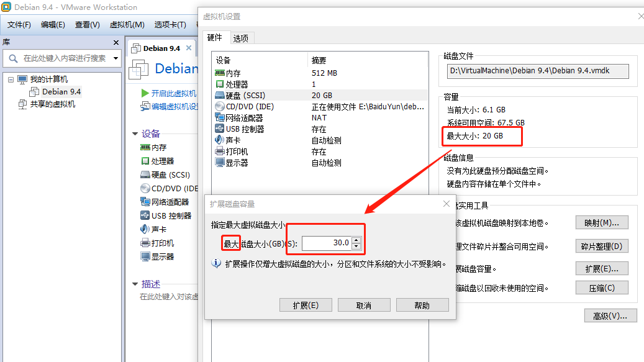Decrease disk size with spinner down arrow
Image resolution: width=644 pixels, height=362 pixels.
coord(356,247)
